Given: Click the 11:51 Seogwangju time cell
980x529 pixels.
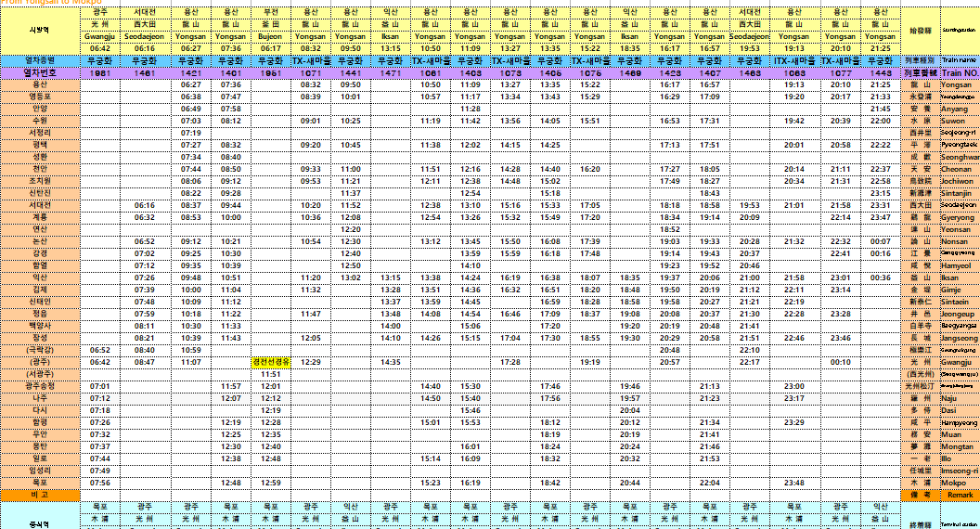Looking at the screenshot, I should [x=271, y=375].
